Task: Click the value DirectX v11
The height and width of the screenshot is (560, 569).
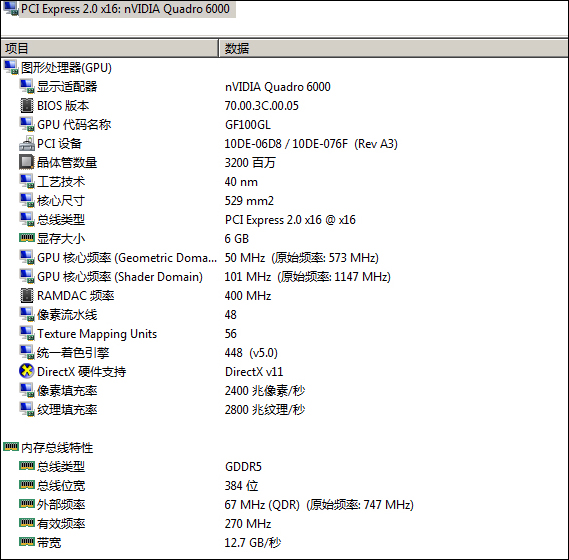Action: (x=254, y=371)
